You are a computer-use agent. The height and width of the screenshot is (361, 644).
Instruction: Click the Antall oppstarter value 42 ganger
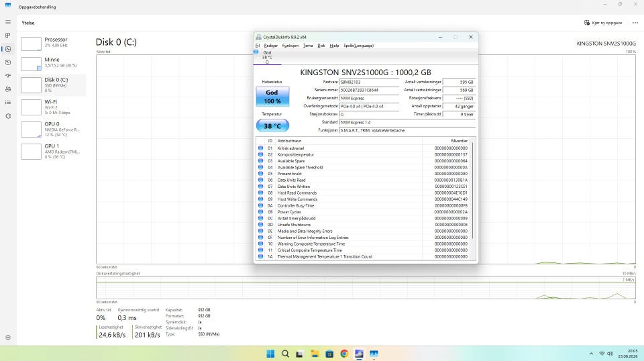(x=459, y=106)
